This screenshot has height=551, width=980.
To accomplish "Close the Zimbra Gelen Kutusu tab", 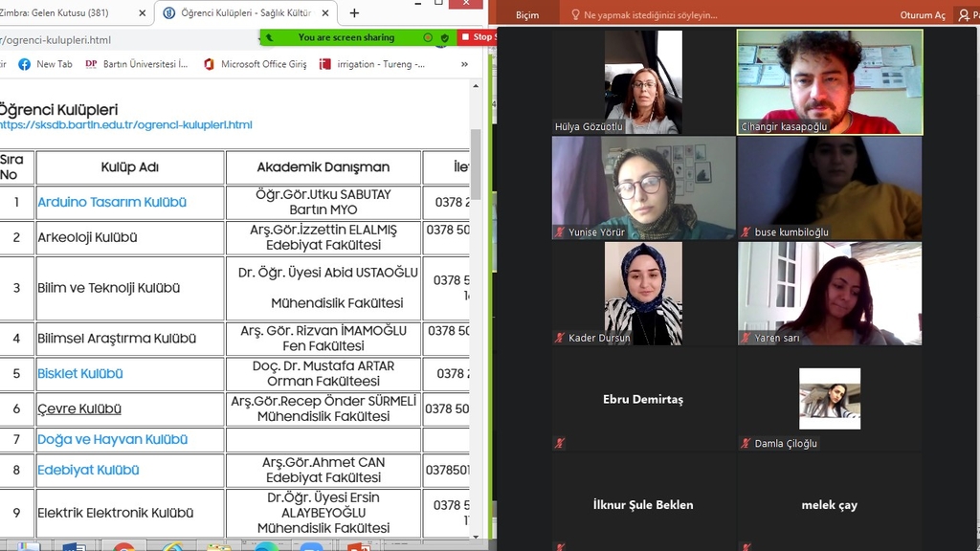I will click(142, 13).
